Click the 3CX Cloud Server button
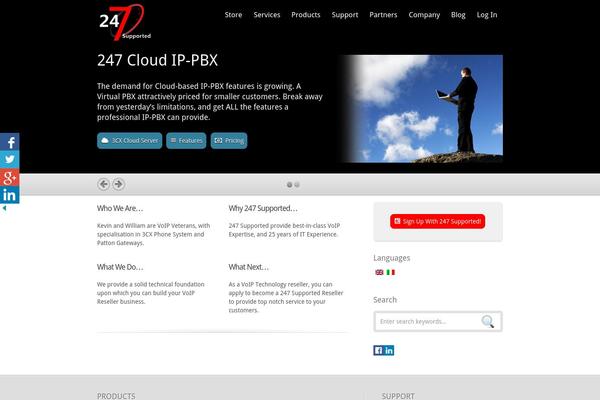The height and width of the screenshot is (400, 600). pyautogui.click(x=130, y=140)
